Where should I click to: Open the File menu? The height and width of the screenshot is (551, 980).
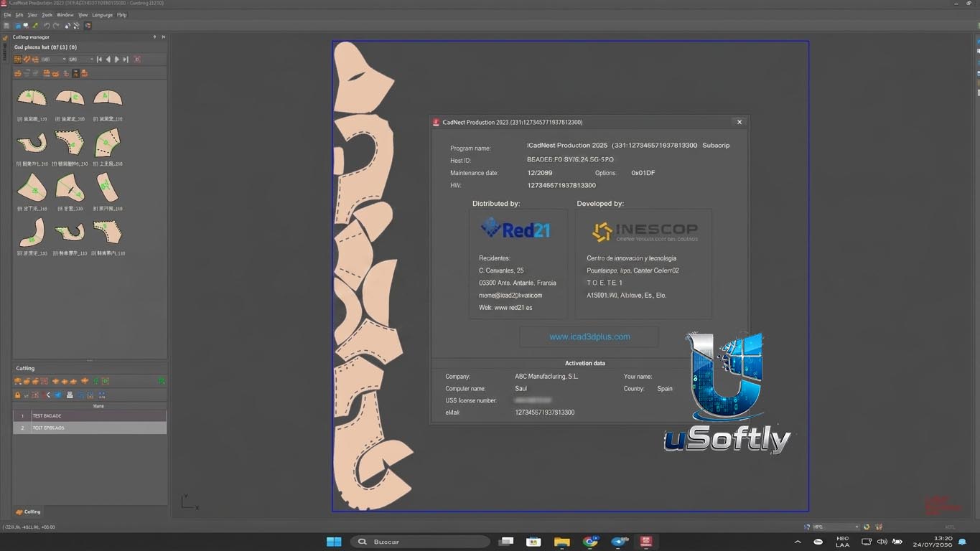(7, 15)
